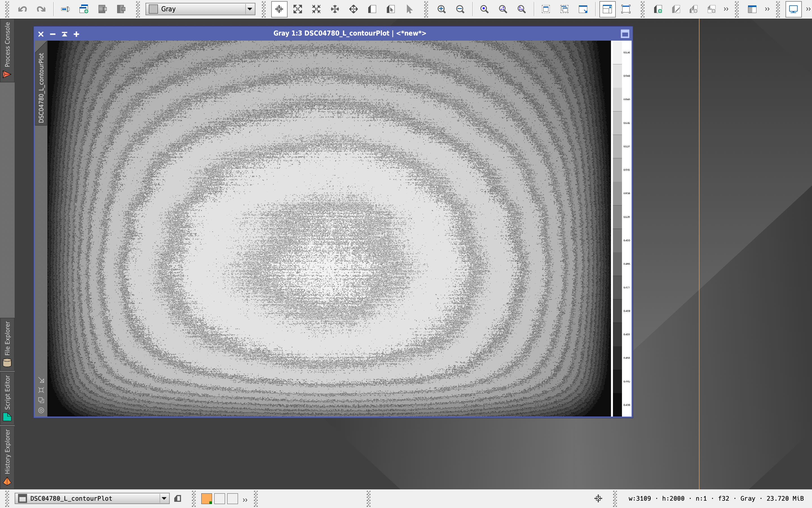The height and width of the screenshot is (508, 812).
Task: Click the crossed-arrows icon in the window's left strip
Action: [x=41, y=380]
